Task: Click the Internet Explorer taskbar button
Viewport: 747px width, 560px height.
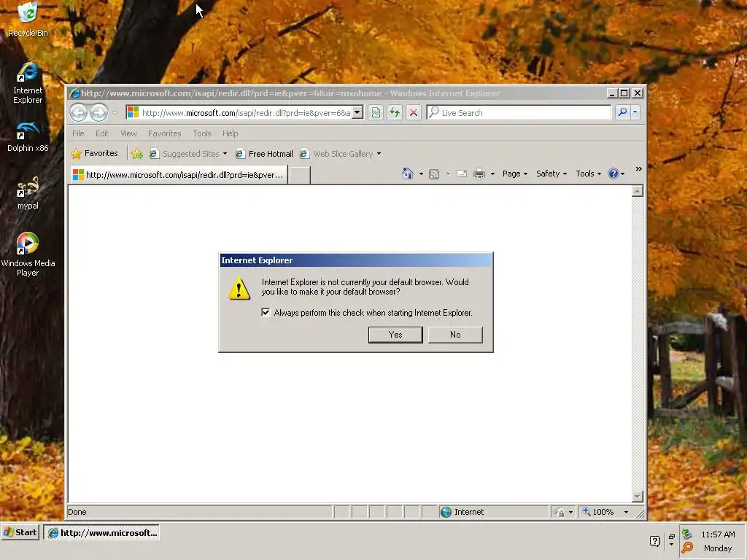Action: click(x=101, y=532)
